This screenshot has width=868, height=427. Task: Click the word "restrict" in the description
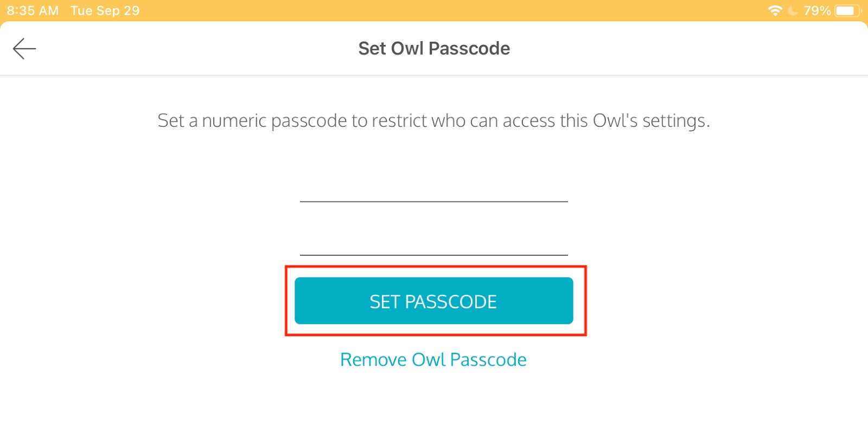click(x=400, y=120)
